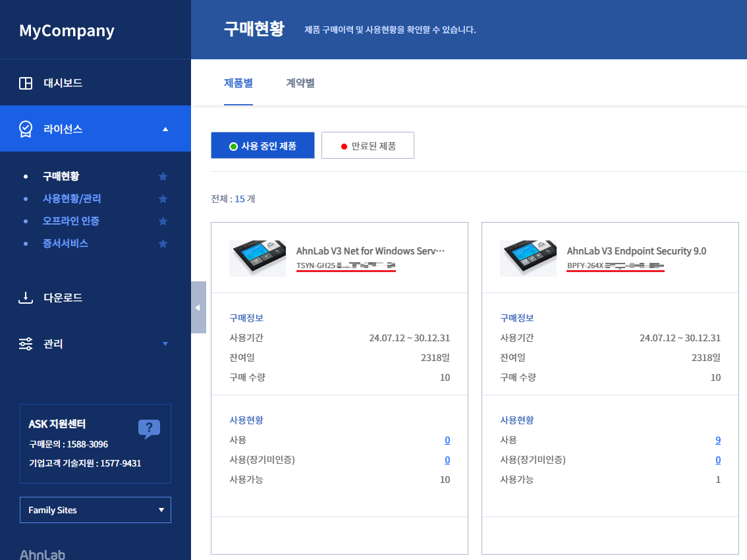Click the download tray icon
Screen dimensions: 747x560
pos(25,298)
